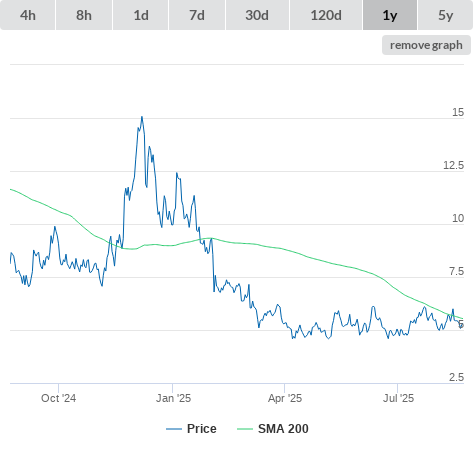Click the 12.5 y-axis value label
The image size is (474, 455).
[453, 165]
